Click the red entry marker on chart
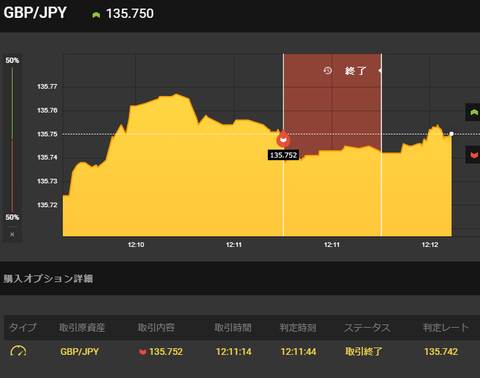480x378 pixels. 283,139
